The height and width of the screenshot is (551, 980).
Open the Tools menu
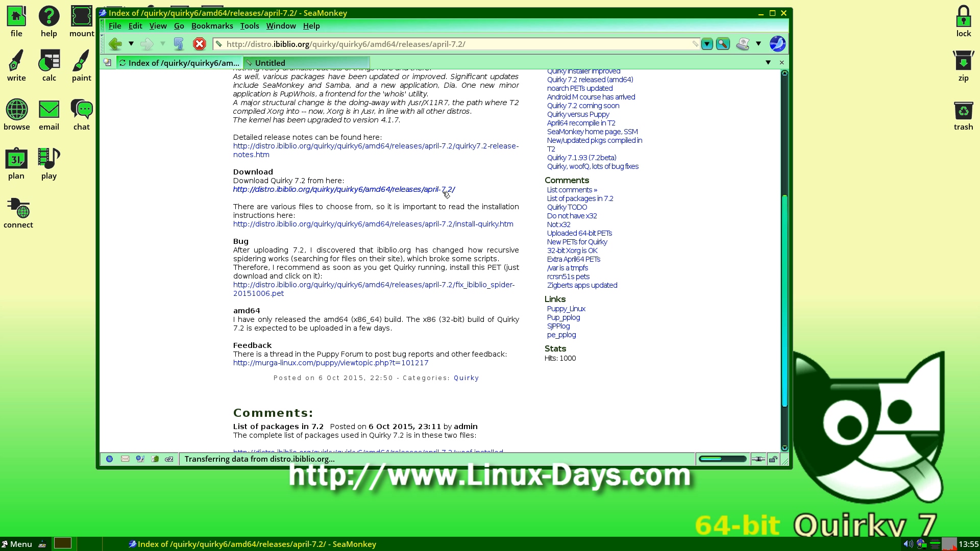point(250,26)
